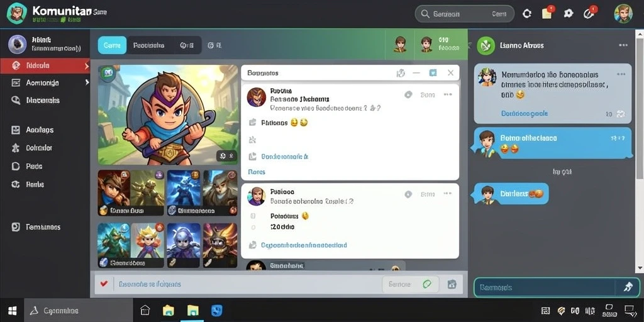The width and height of the screenshot is (644, 322).
Task: Click the blue link at the bottom of first post
Action: 284,157
